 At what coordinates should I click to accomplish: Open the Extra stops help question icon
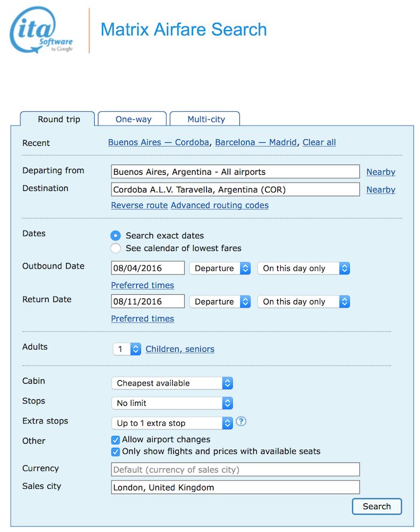point(241,422)
